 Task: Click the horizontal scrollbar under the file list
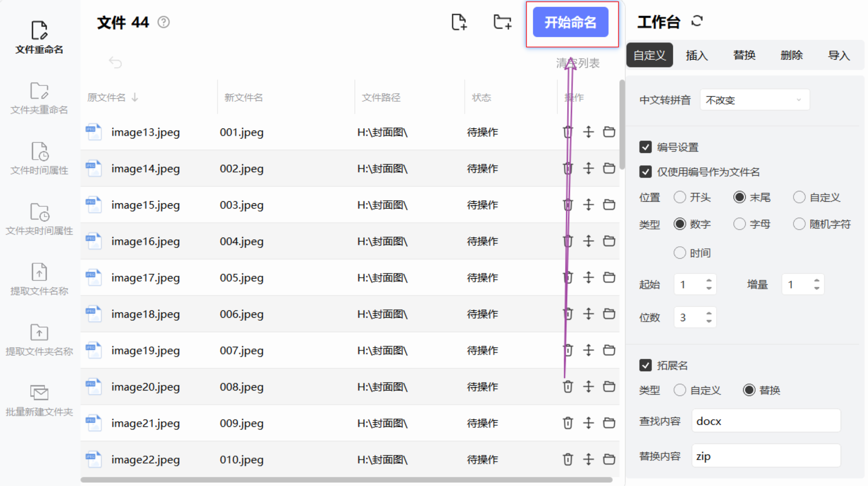[x=346, y=480]
